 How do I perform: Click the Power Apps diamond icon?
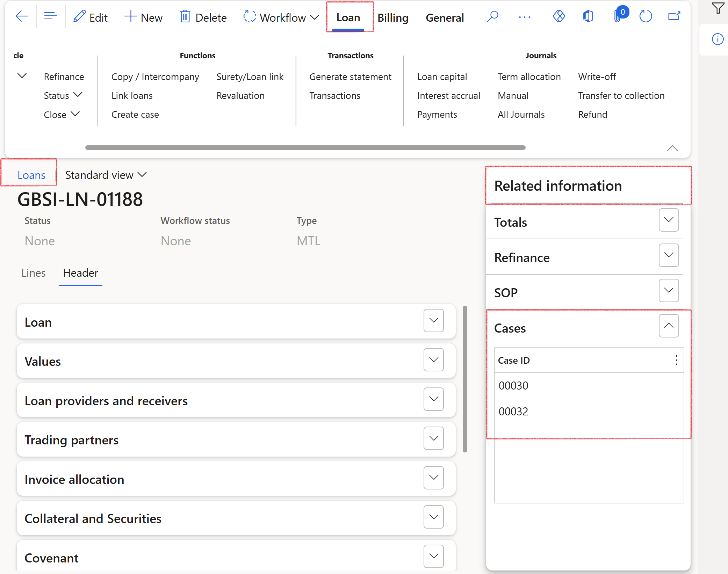[x=559, y=16]
